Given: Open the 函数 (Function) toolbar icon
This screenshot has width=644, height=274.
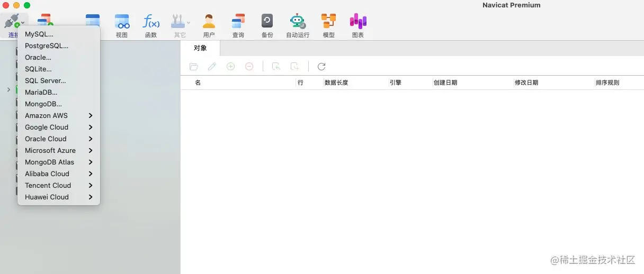Looking at the screenshot, I should (x=151, y=21).
